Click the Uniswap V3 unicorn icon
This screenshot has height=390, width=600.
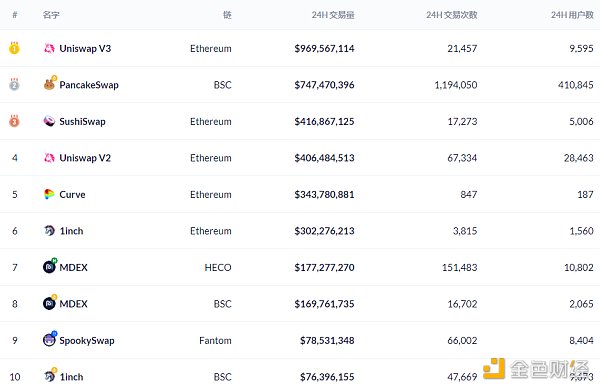[49, 48]
